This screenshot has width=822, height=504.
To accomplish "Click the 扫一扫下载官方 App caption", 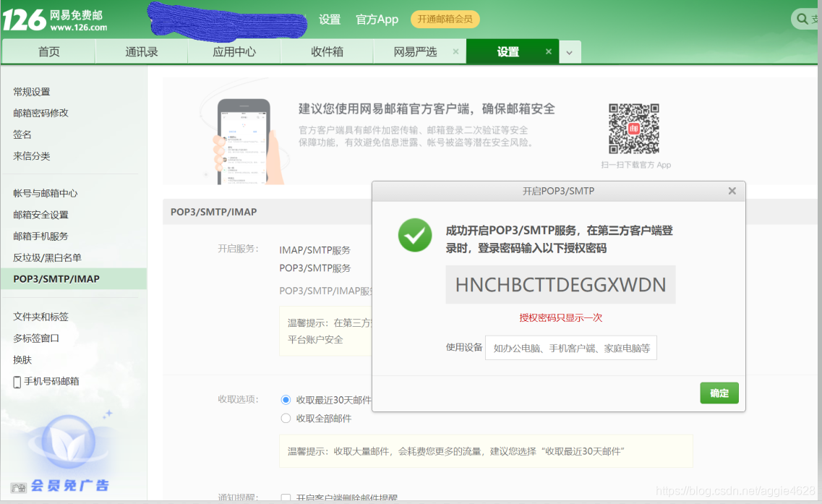I will 635,165.
